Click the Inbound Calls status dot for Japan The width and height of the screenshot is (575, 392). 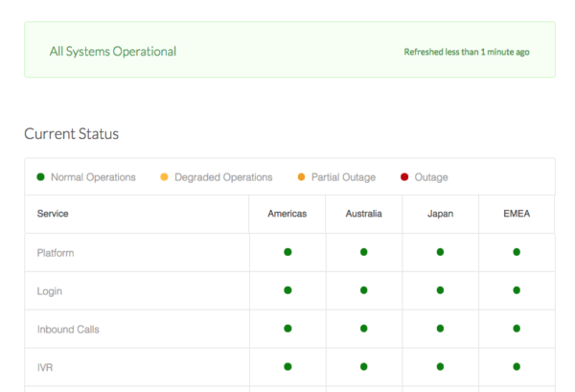coord(441,328)
